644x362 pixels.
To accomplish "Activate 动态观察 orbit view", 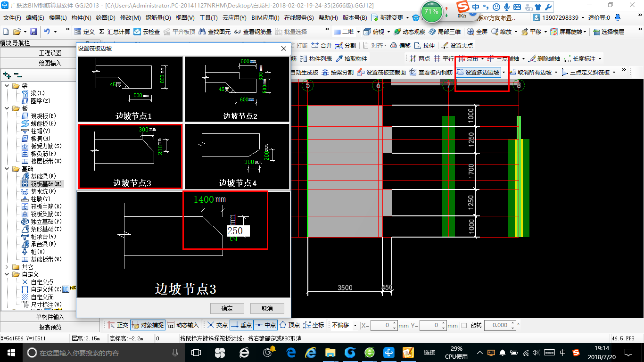I will 409,32.
